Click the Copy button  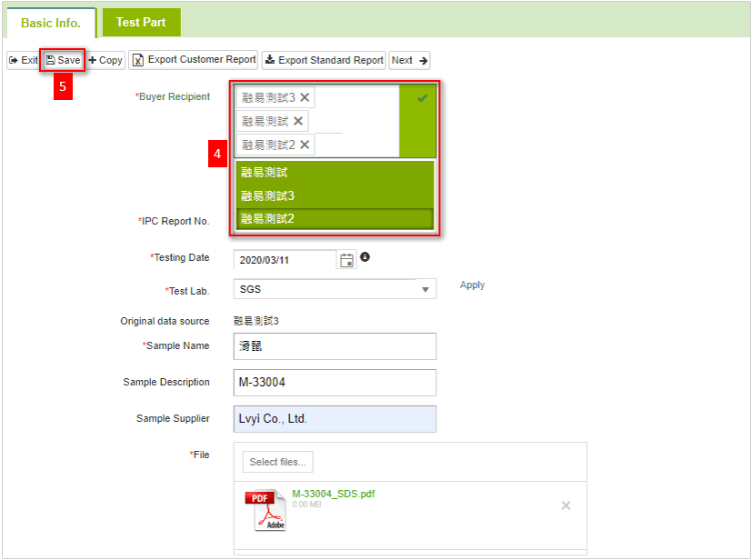[x=105, y=60]
